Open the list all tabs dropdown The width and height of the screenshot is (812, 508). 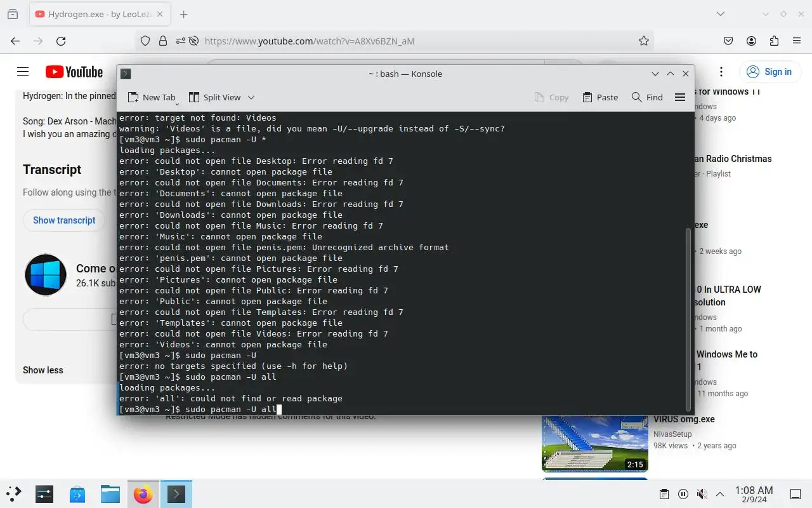pos(720,14)
